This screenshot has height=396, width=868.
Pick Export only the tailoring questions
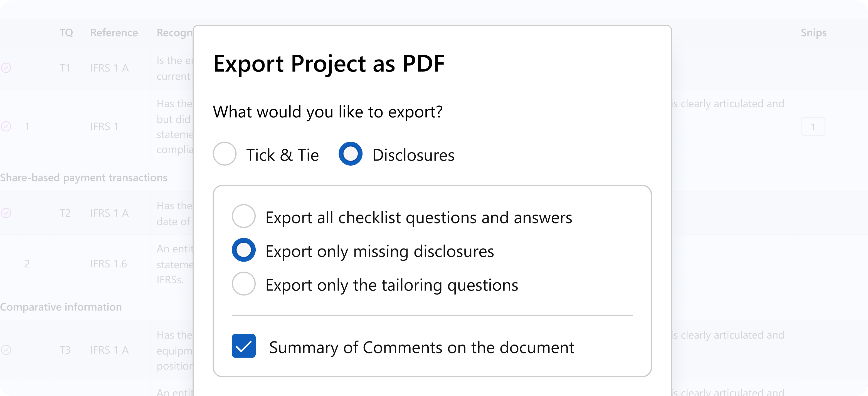[244, 284]
